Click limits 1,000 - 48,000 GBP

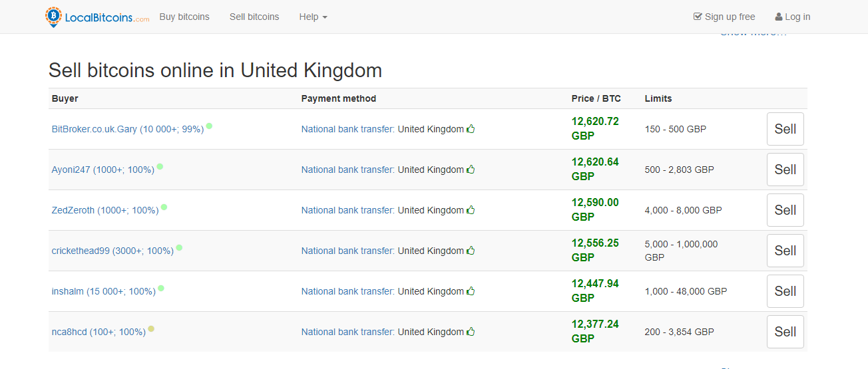686,291
